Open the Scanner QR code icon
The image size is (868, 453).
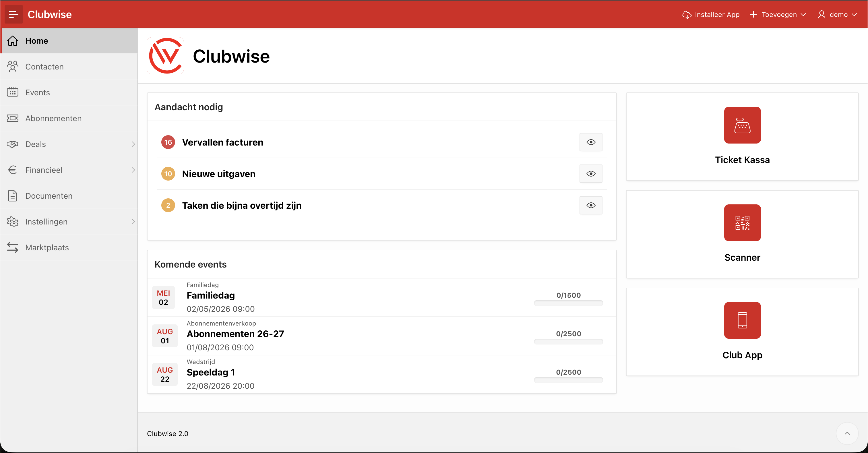click(x=742, y=223)
